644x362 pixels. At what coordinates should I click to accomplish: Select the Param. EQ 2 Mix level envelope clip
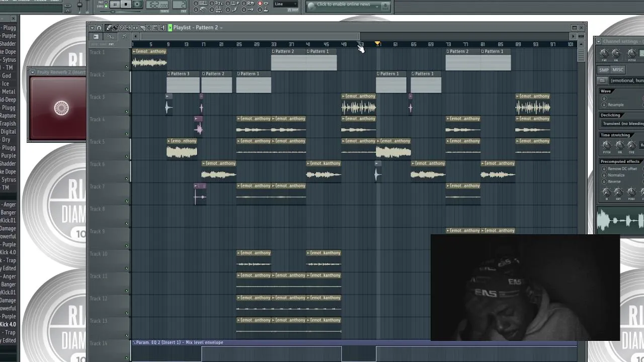point(354,342)
